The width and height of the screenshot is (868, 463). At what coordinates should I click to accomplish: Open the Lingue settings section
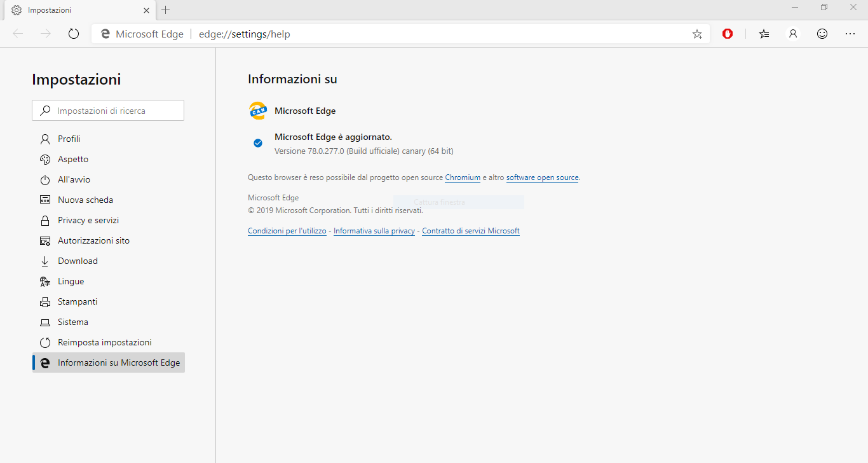(x=71, y=281)
